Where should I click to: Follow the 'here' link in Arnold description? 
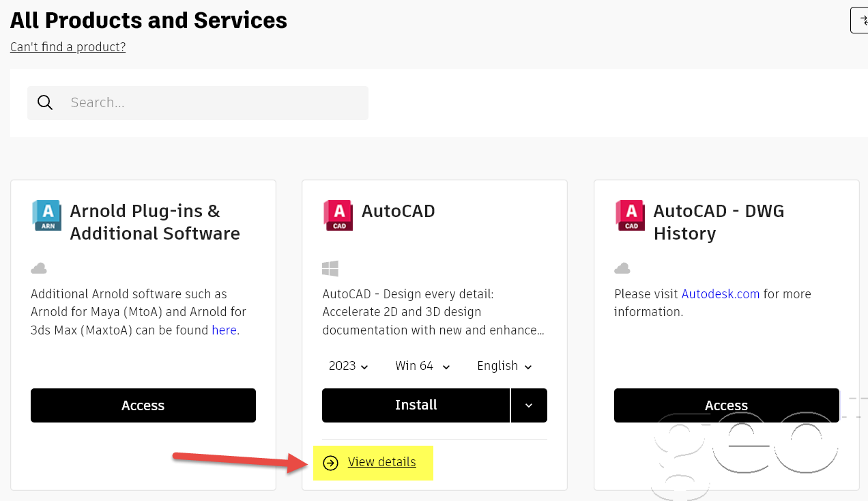coord(224,330)
